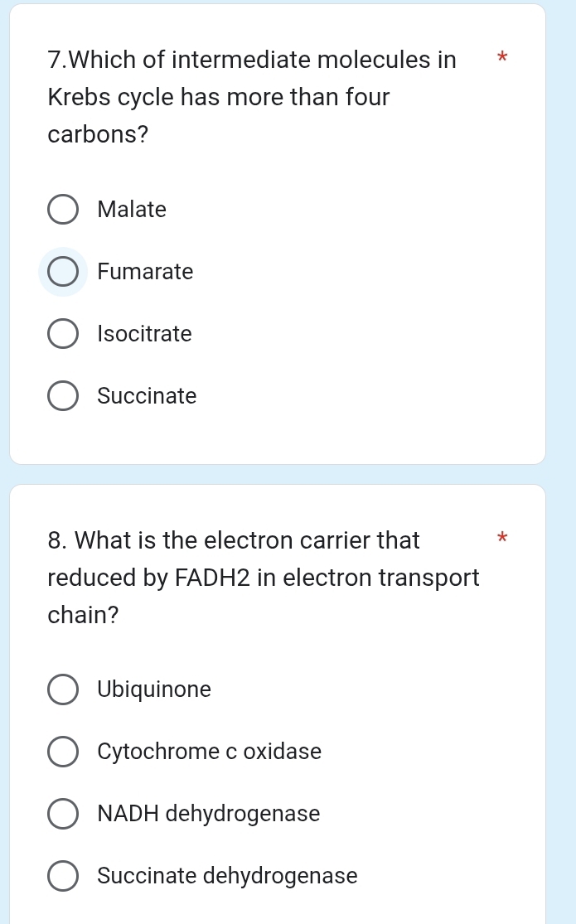Select the Succinate answer for question 7
Viewport: 576px width, 924px height.
(63, 395)
